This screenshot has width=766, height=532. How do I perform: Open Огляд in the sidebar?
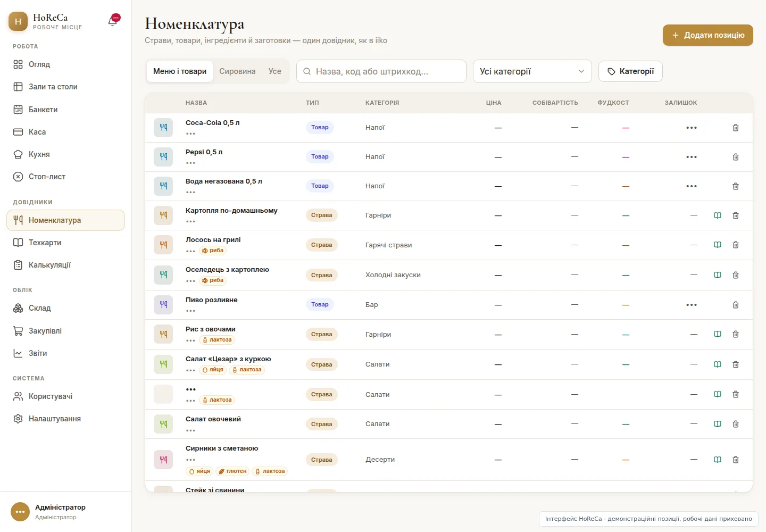tap(65, 64)
